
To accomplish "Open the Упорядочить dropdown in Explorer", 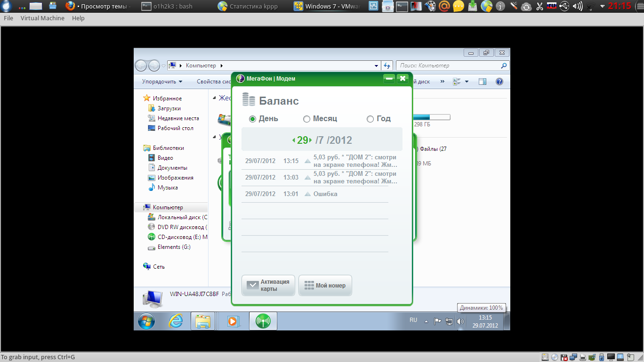I will pyautogui.click(x=162, y=82).
